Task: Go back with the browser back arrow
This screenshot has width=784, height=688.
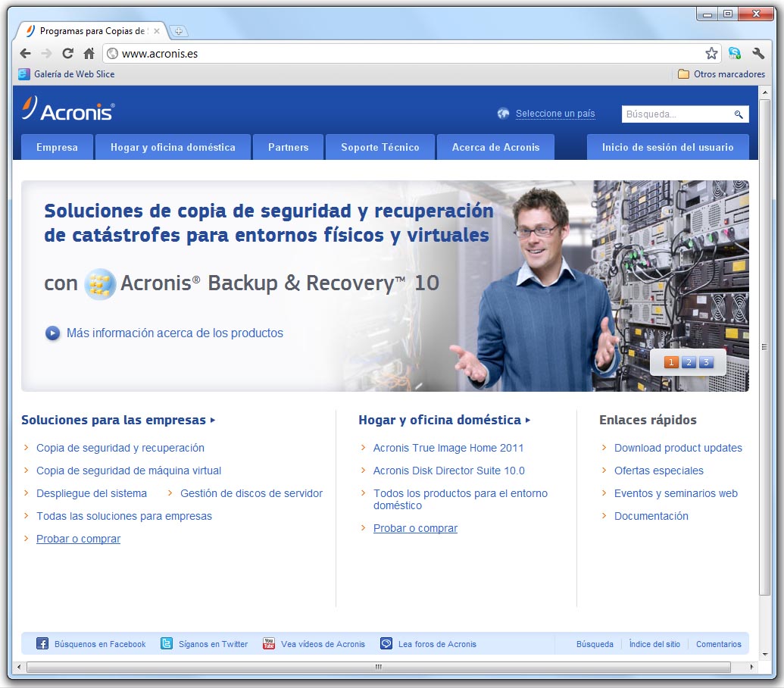Action: tap(26, 54)
